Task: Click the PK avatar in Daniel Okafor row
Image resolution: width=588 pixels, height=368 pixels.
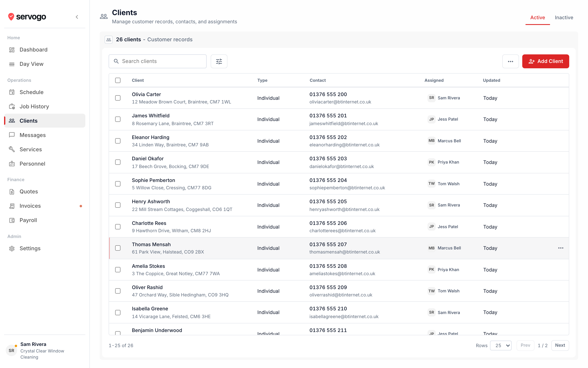Action: tap(432, 162)
